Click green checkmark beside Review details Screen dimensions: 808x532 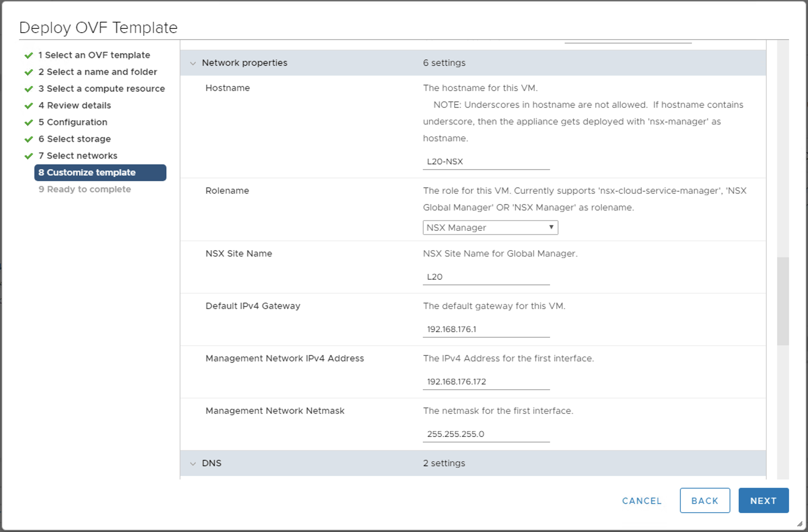(x=29, y=106)
